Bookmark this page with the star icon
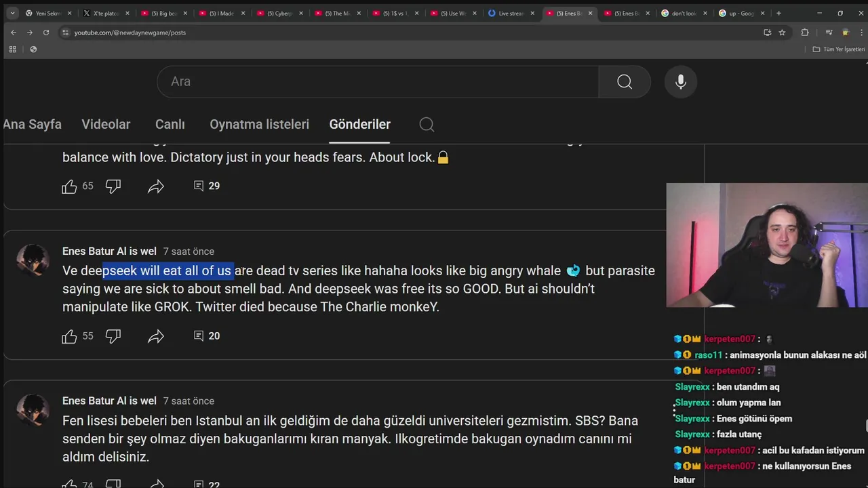The width and height of the screenshot is (868, 488). [x=782, y=33]
